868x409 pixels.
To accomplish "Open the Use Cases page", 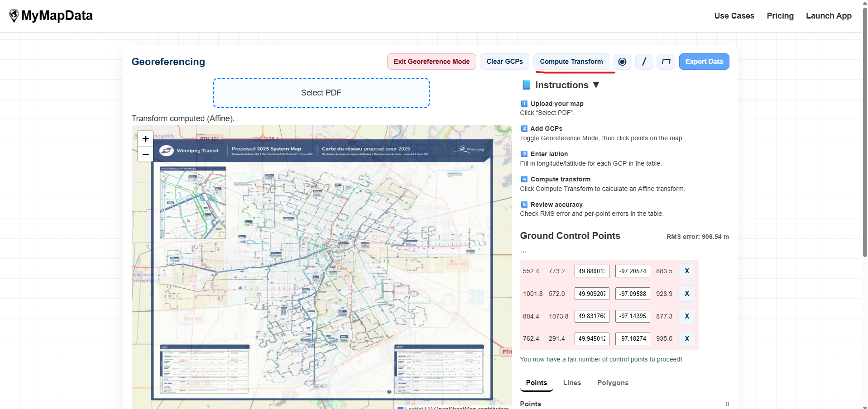I will pos(734,15).
